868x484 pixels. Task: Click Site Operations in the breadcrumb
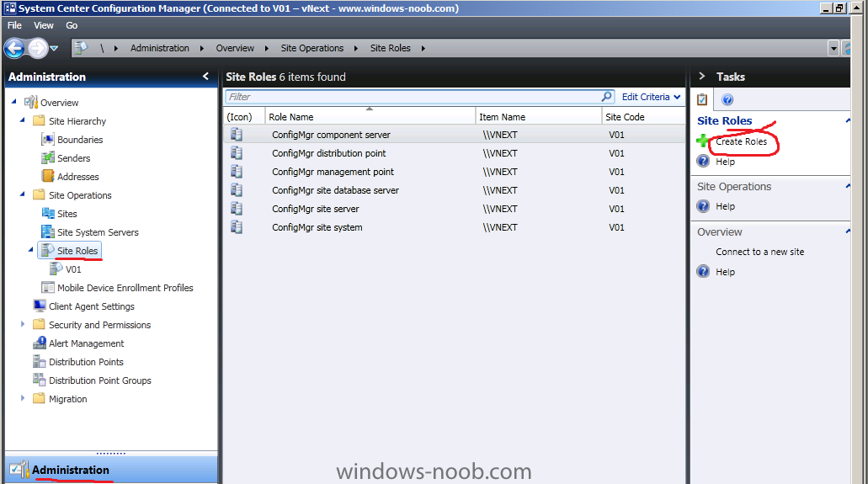312,48
